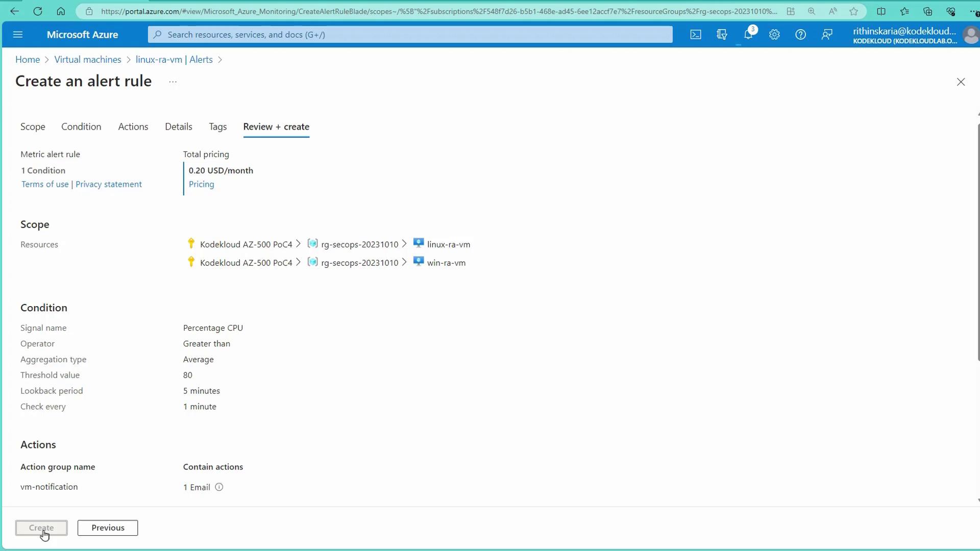Click the browser home icon
The width and height of the screenshot is (980, 551).
pos(61,11)
